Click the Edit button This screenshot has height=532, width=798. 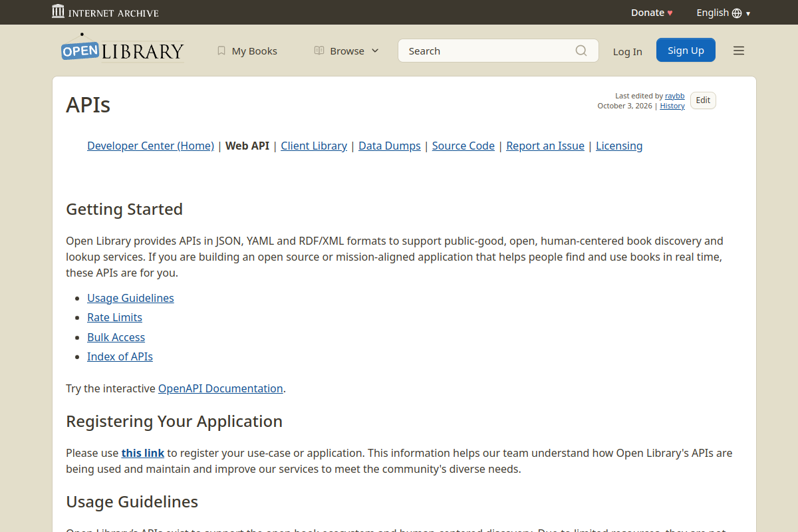tap(703, 100)
